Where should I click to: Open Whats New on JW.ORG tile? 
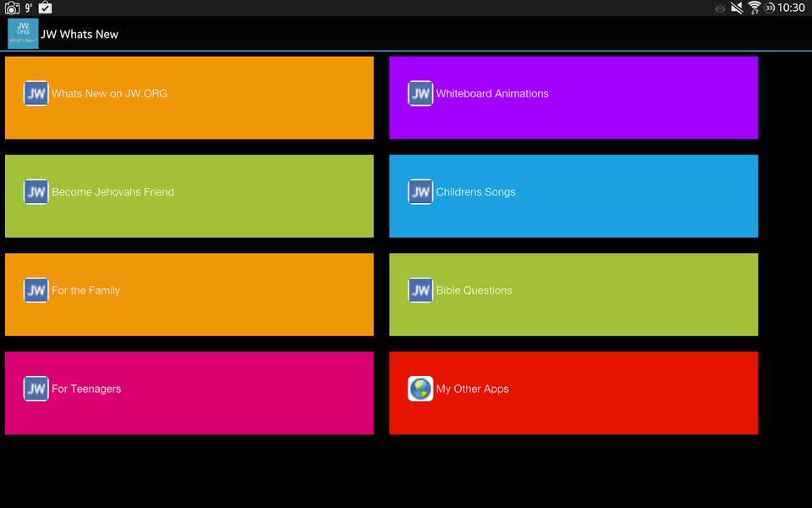point(189,97)
